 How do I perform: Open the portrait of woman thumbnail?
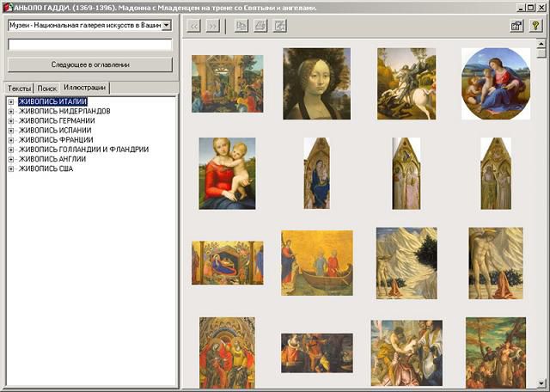316,83
